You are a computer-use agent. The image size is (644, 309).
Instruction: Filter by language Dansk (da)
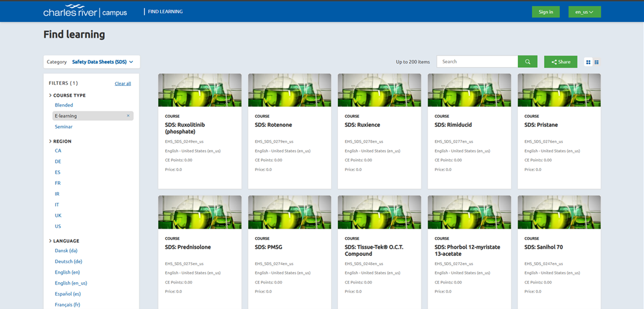point(66,250)
